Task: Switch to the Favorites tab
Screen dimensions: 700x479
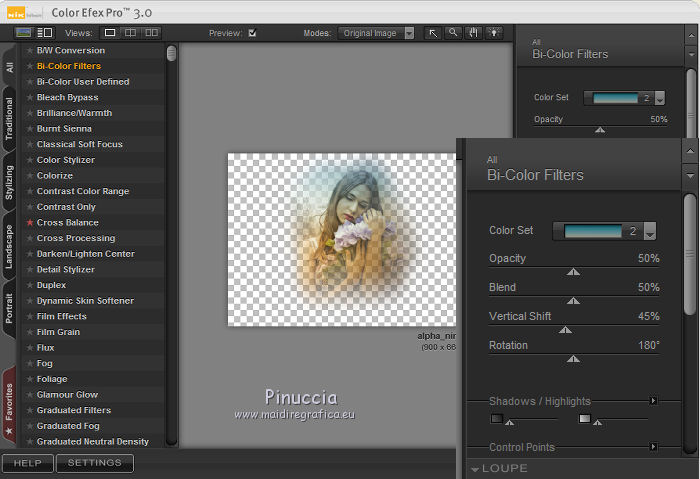Action: click(9, 403)
